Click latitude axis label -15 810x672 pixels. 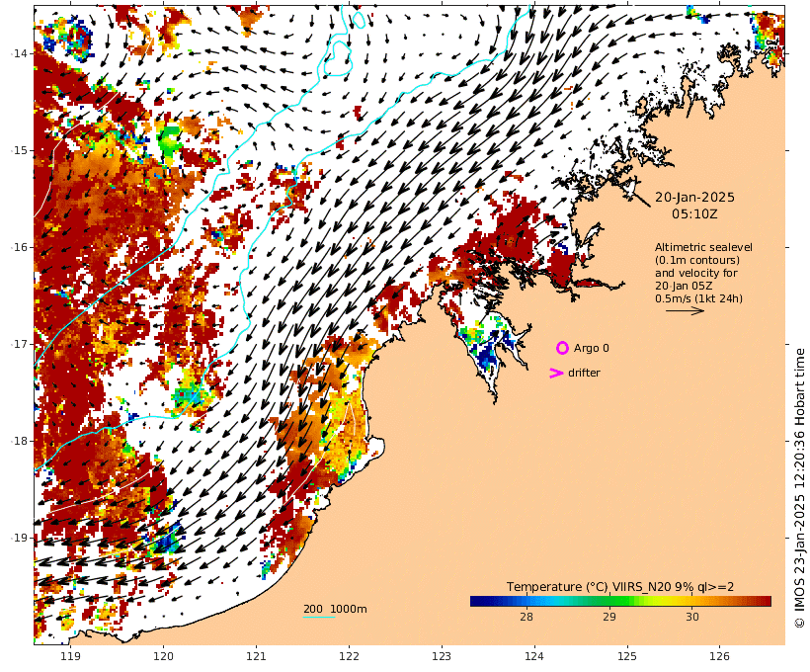[x=19, y=150]
